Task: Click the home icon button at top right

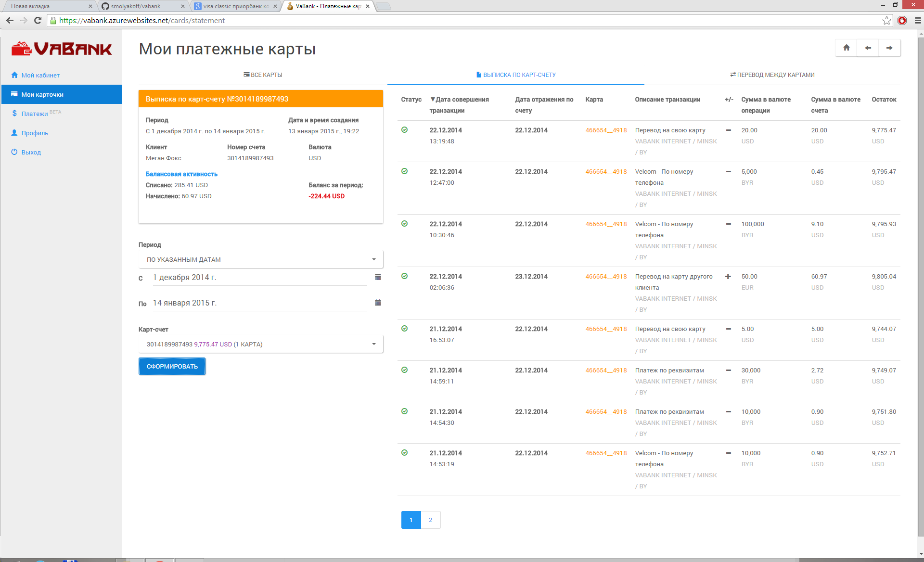Action: pyautogui.click(x=846, y=48)
